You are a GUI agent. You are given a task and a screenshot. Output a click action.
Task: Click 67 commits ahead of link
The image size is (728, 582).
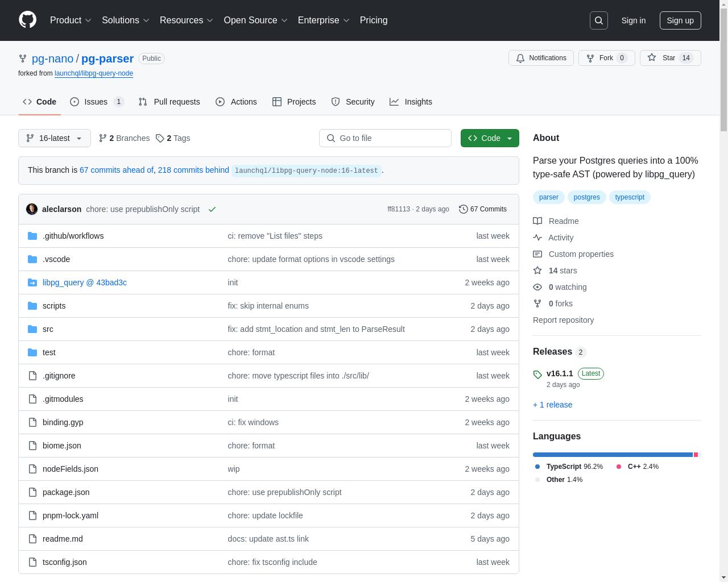(x=117, y=170)
